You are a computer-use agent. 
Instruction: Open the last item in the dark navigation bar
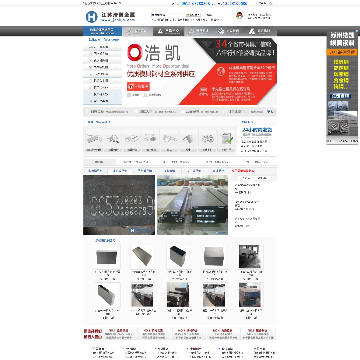261,31
